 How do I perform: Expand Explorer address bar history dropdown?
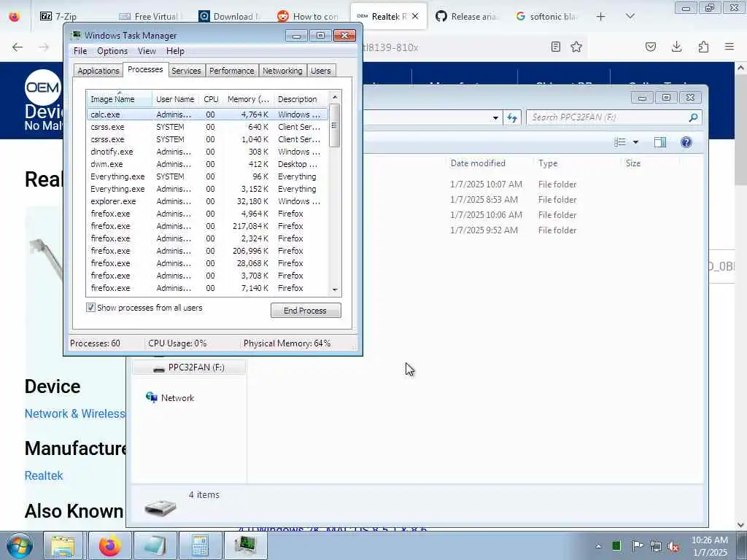click(x=495, y=117)
